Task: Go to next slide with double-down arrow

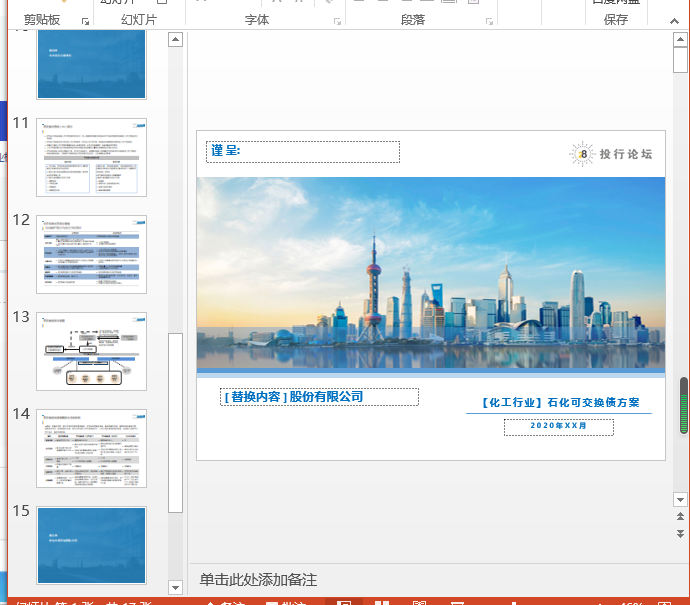Action: pyautogui.click(x=680, y=534)
